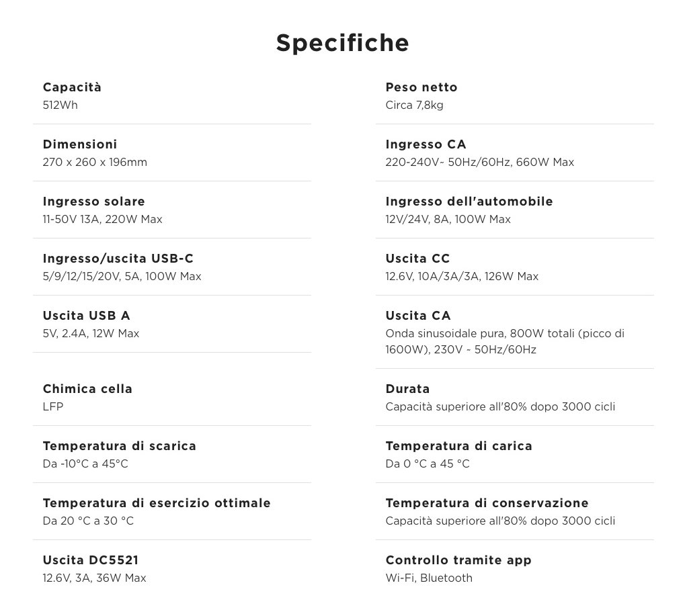Viewport: 687px width, 616px height.
Task: Select the Uscita USB A label
Action: (86, 316)
